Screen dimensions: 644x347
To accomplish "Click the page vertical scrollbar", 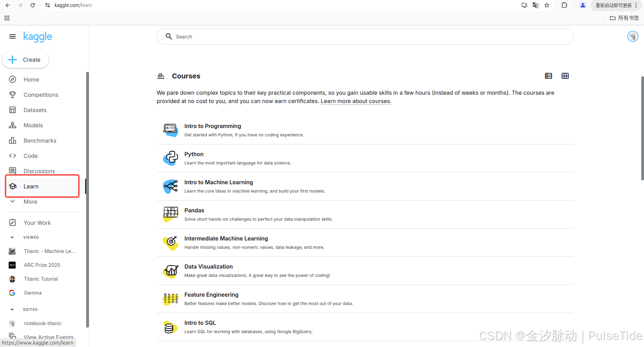I will [x=642, y=128].
